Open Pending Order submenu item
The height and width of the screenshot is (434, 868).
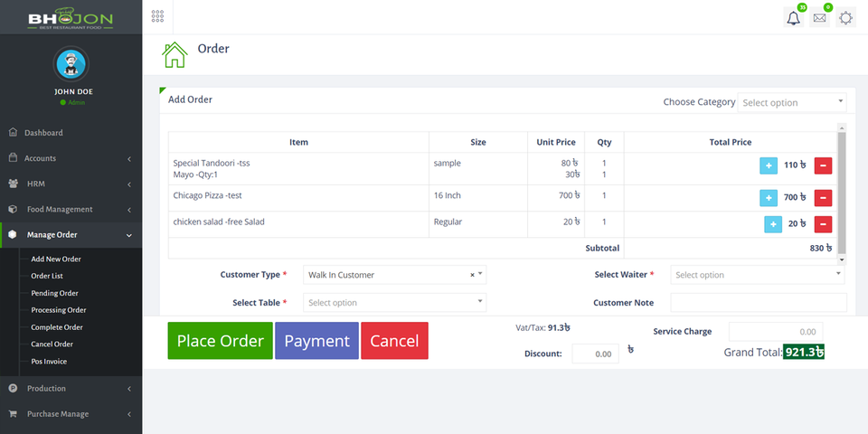[x=54, y=293]
